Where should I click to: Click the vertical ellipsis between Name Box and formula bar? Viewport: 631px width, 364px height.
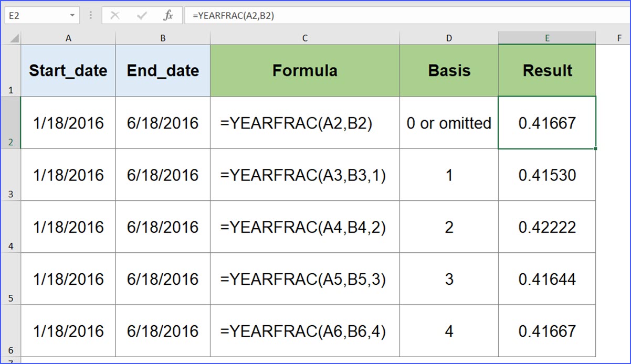90,15
